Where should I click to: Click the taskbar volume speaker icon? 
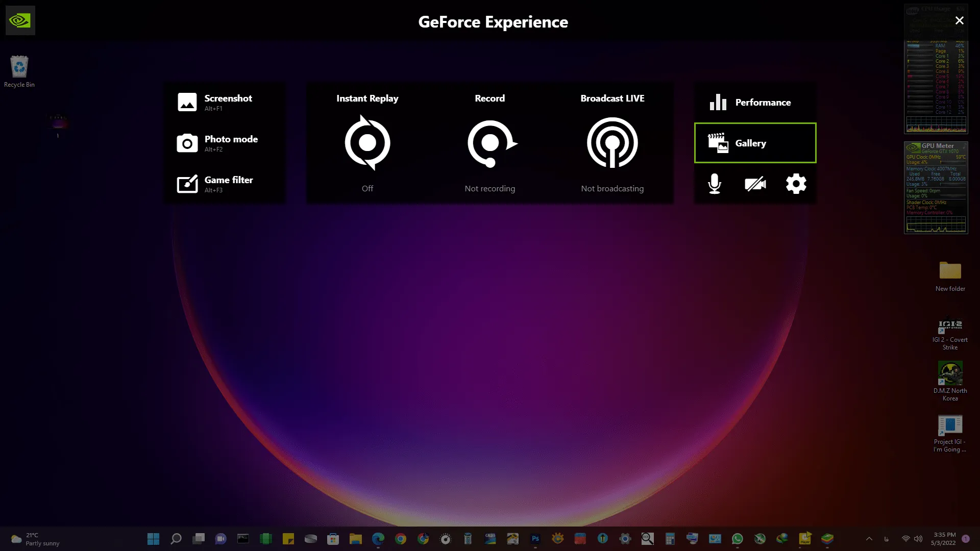[918, 539]
